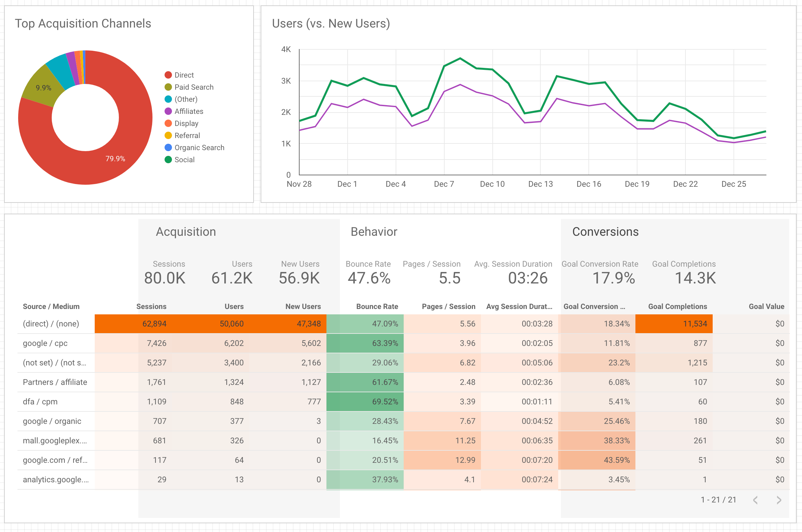Image resolution: width=802 pixels, height=532 pixels.
Task: Select the Affiliates legend symbol
Action: tap(169, 111)
